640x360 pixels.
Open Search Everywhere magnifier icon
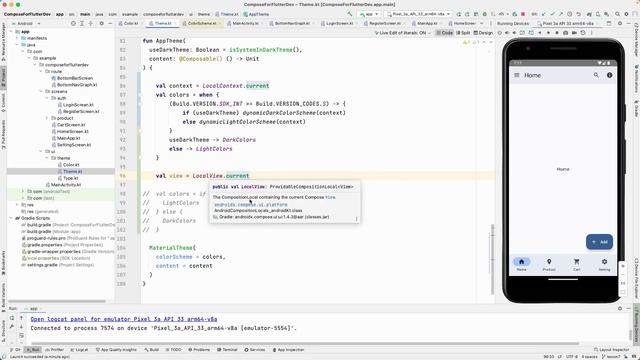[x=617, y=14]
